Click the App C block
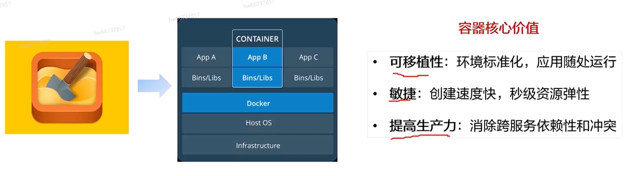The height and width of the screenshot is (176, 644). click(x=308, y=57)
